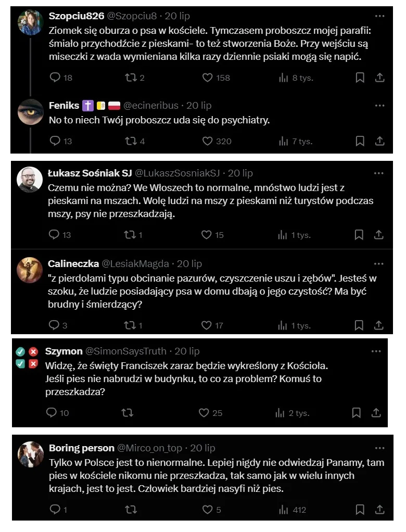Visit the @LukaszSosniakSJ profile handle
The width and height of the screenshot is (406, 532).
pos(177,173)
